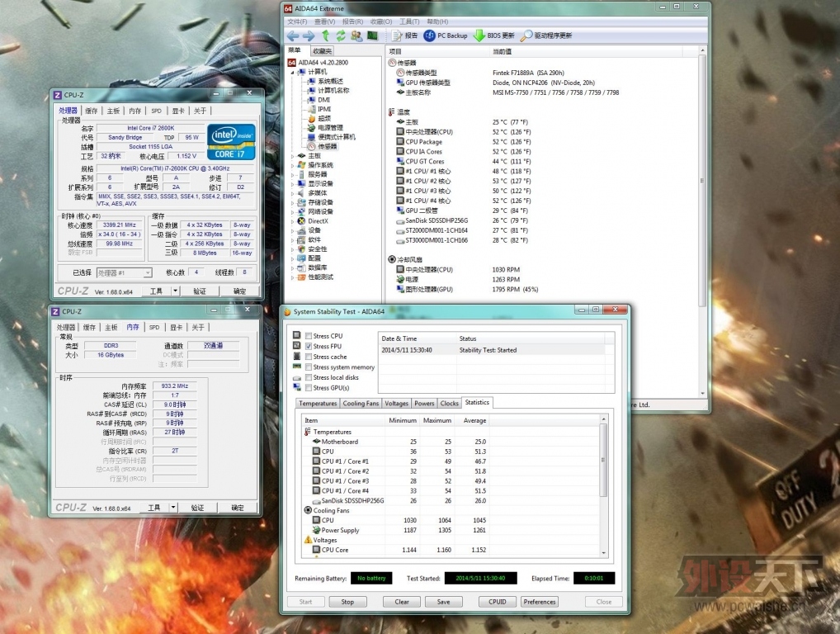Open the green monitor diagnostics icon
The image size is (840, 634).
click(x=372, y=35)
